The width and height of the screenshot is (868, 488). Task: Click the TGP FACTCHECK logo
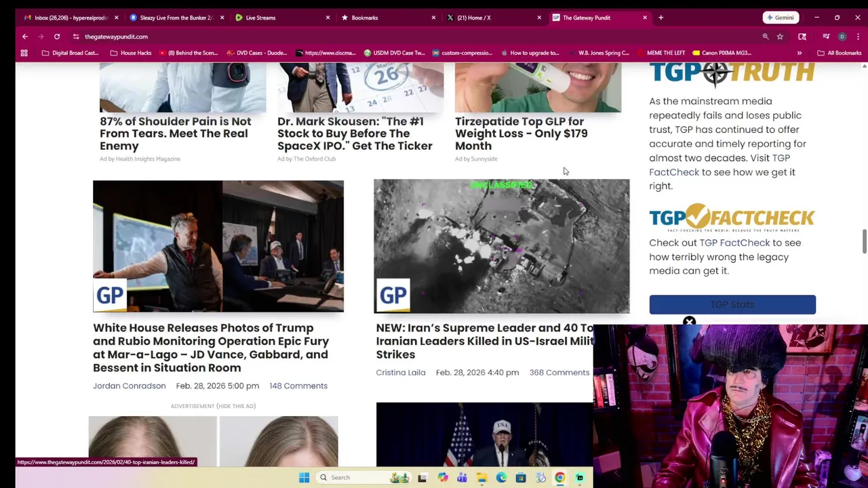coord(732,218)
